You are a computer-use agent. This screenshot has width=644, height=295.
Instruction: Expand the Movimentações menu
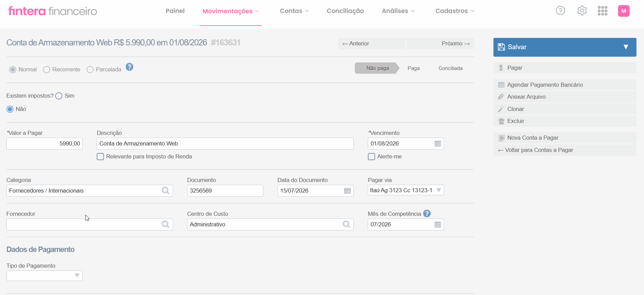point(231,11)
